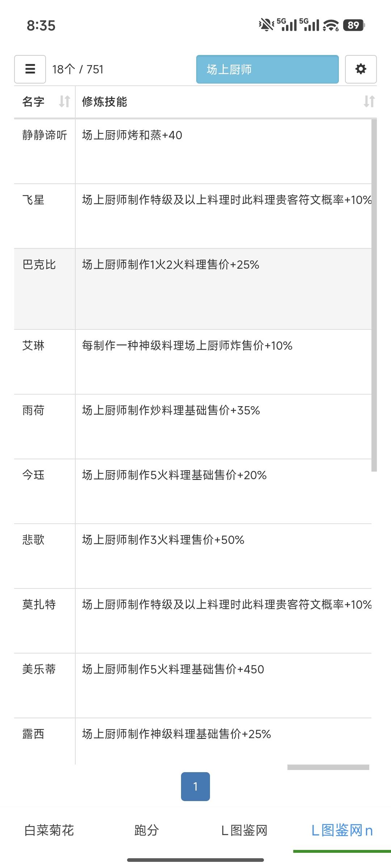Open the 场上厨师 filter dropdown
Image resolution: width=391 pixels, height=868 pixels.
click(267, 69)
